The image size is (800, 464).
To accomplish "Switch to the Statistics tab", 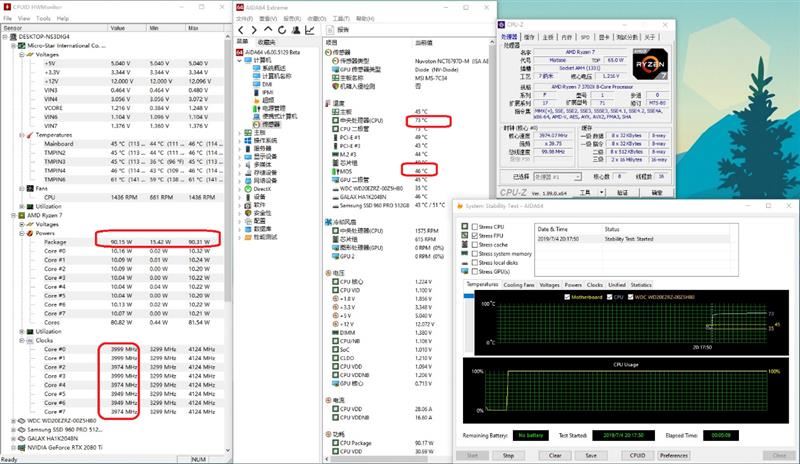I will pos(641,285).
